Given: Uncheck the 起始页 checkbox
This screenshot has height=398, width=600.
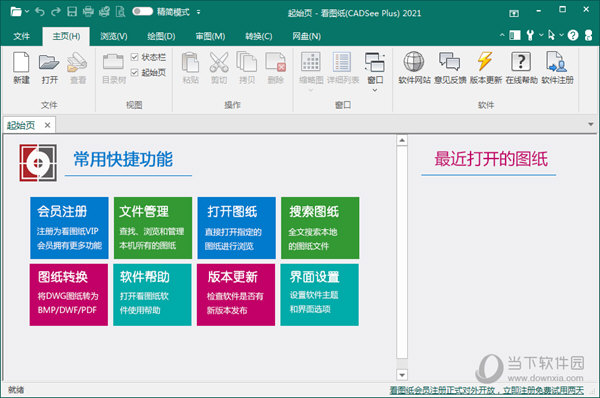Looking at the screenshot, I should 134,72.
